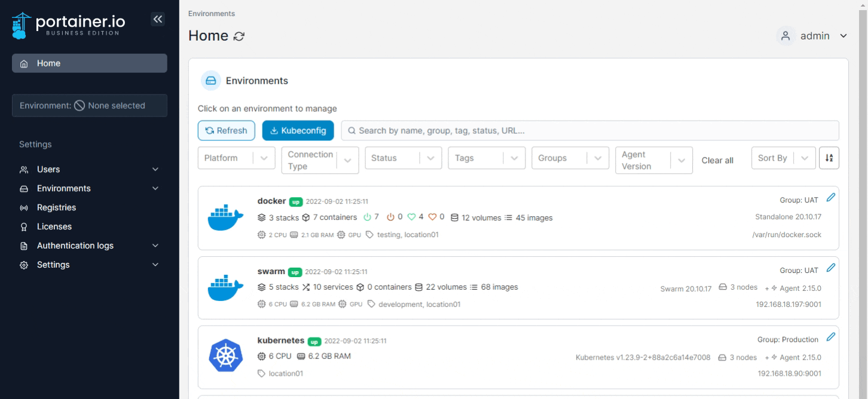Open the kubernetes environment by name
Screen dimensions: 868x399
point(281,340)
